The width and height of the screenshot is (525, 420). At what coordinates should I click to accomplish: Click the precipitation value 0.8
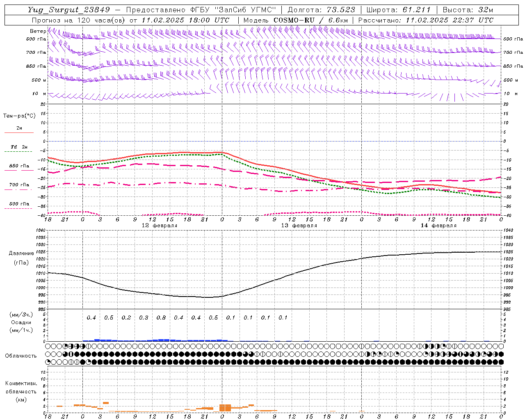click(161, 318)
